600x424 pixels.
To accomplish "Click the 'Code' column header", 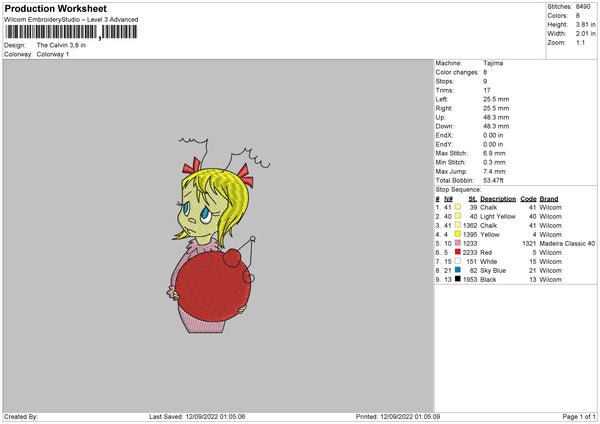I will 528,199.
